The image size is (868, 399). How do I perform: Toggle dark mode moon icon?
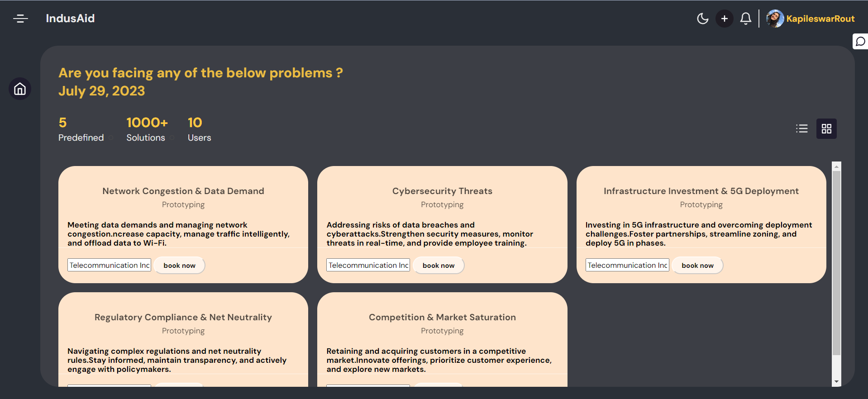pyautogui.click(x=702, y=19)
